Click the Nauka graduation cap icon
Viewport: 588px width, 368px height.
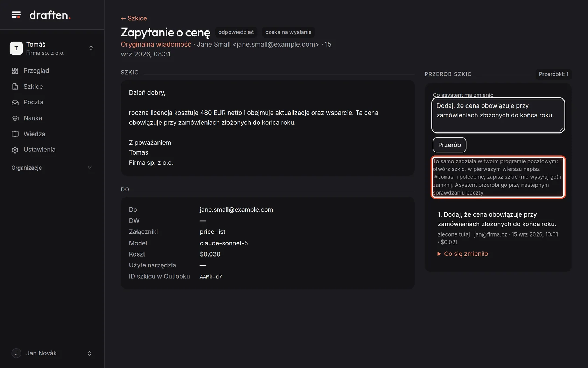click(x=15, y=118)
